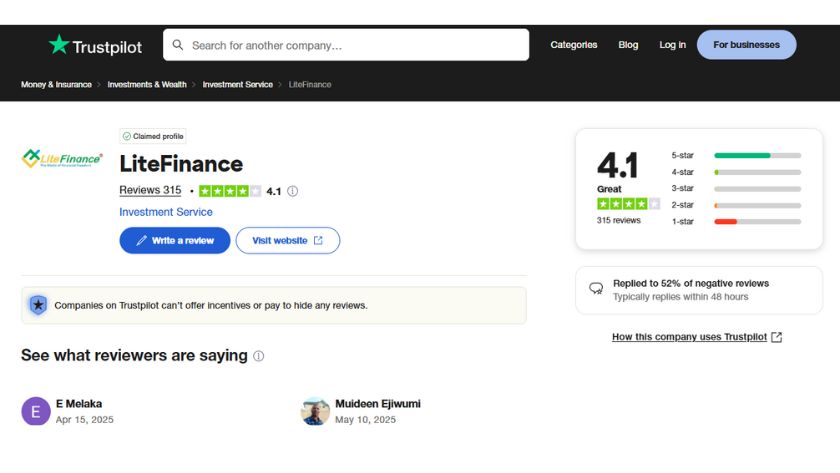The width and height of the screenshot is (840, 473).
Task: Click Typically replies within 48 hours text
Action: coord(680,297)
